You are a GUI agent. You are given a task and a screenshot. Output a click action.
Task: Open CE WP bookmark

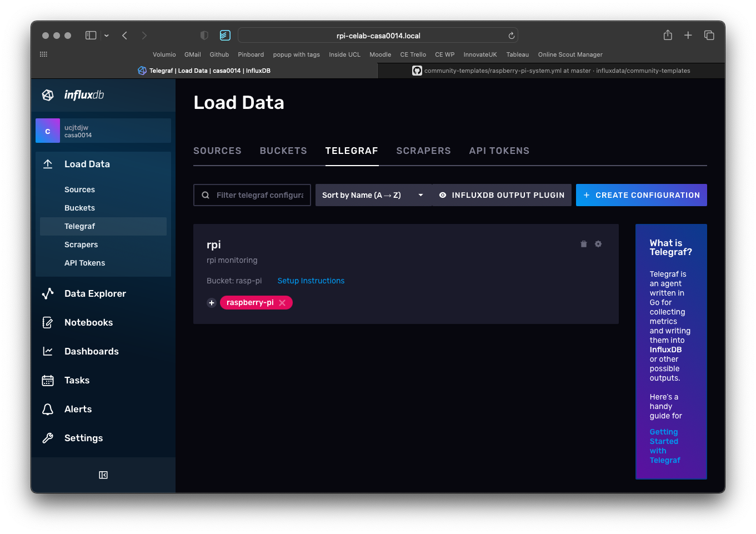tap(445, 54)
